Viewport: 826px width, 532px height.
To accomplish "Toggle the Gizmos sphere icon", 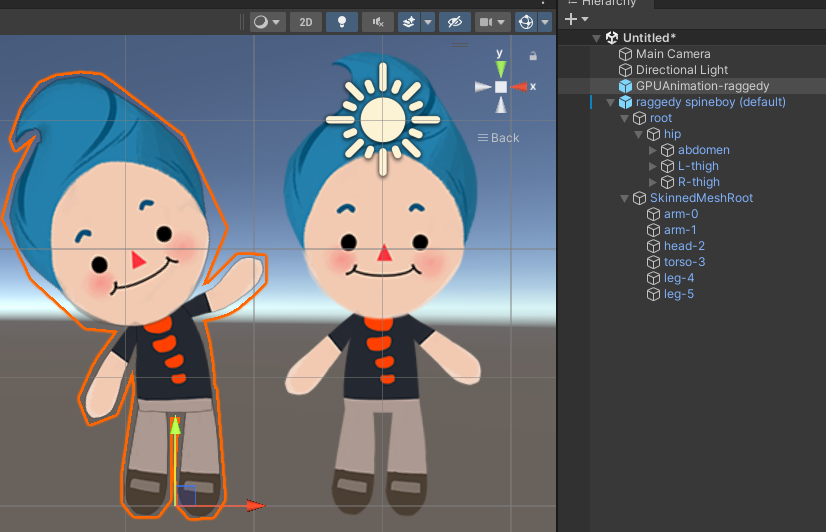I will (526, 22).
